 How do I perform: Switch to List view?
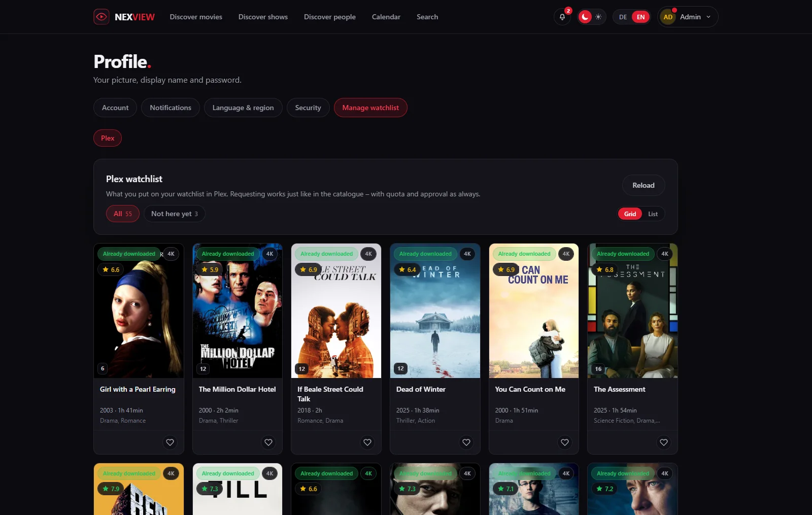[x=653, y=214]
